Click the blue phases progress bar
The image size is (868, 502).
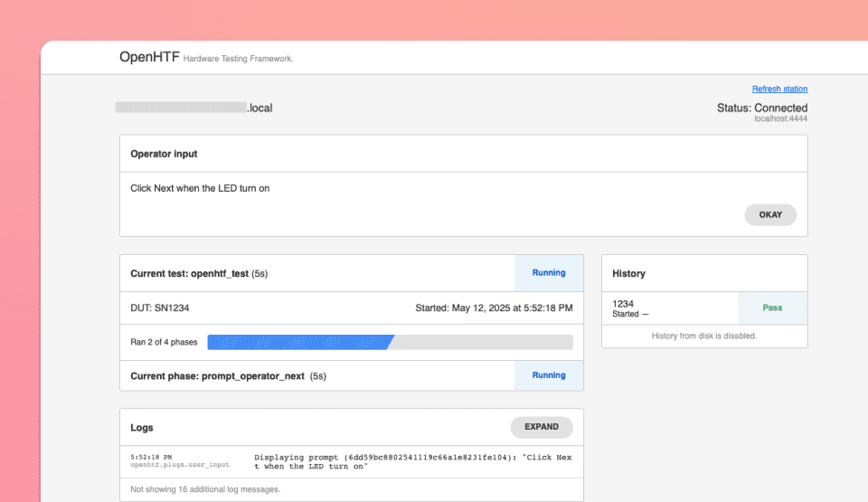point(300,342)
